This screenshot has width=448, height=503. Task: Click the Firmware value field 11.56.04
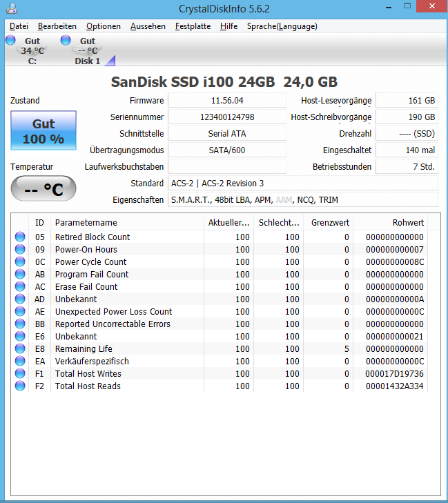[227, 101]
